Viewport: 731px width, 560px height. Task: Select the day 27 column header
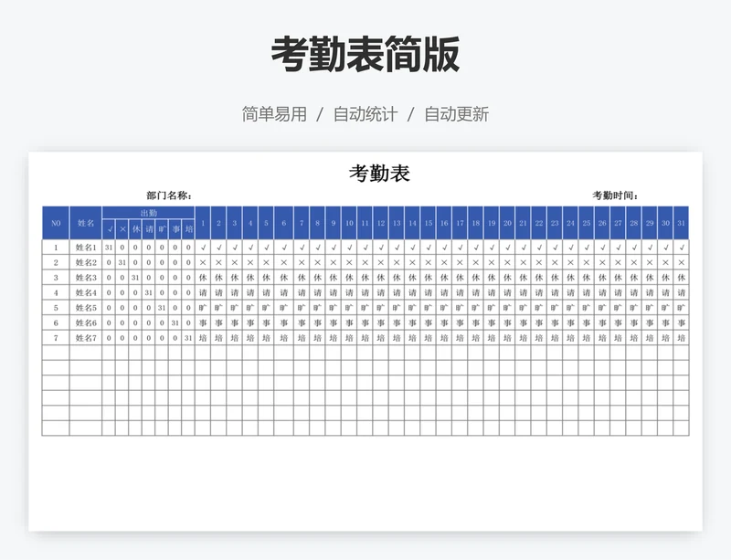(x=619, y=223)
